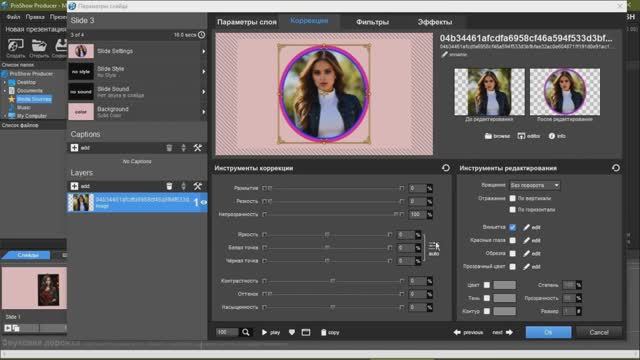Viewport: 640px width, 360px height.
Task: Uncheck the Vignette checkbox
Action: 513,227
